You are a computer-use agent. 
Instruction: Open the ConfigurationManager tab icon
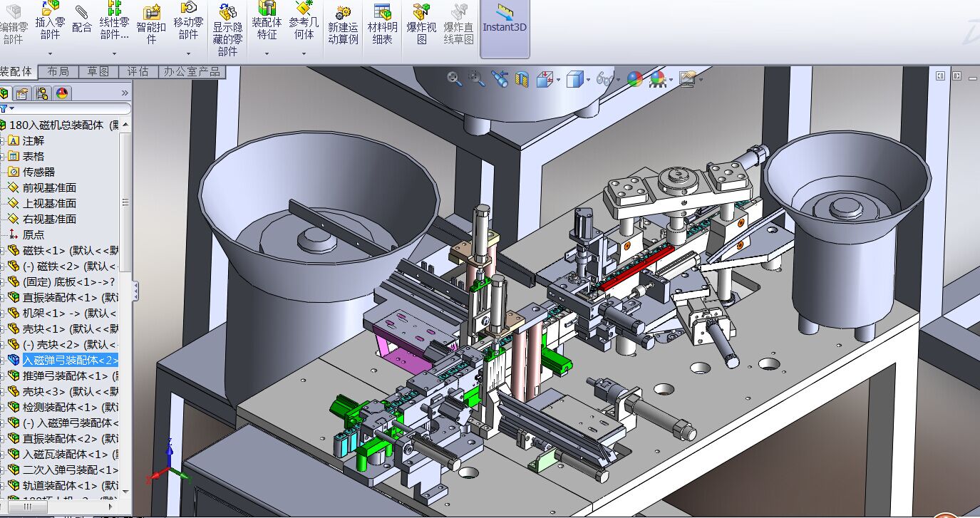point(42,93)
